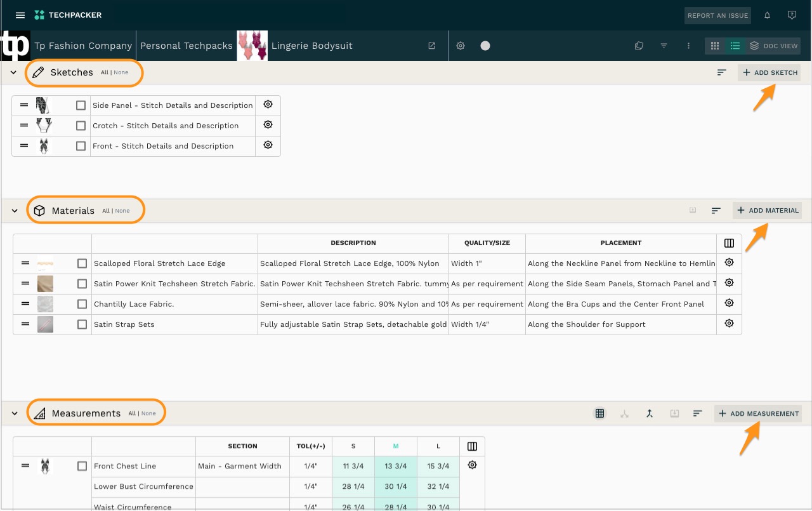Viewport: 812px width, 511px height.
Task: Select the M size column header
Action: tap(396, 446)
